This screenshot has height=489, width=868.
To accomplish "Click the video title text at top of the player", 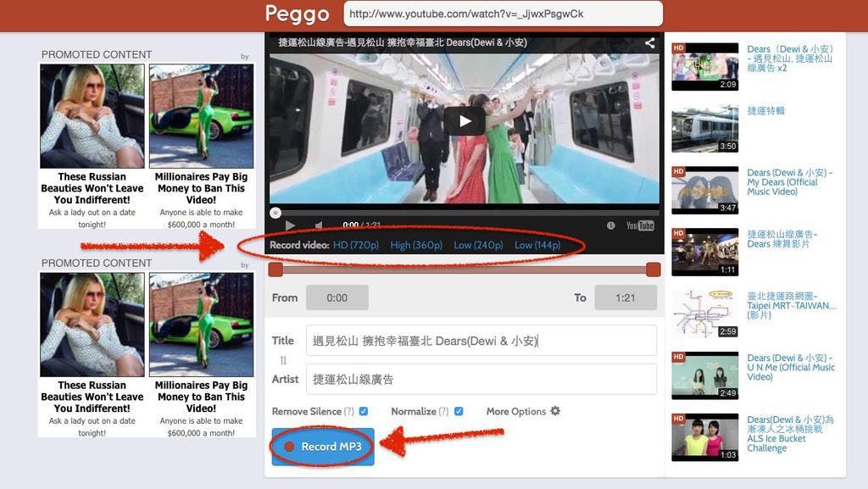I will click(403, 42).
